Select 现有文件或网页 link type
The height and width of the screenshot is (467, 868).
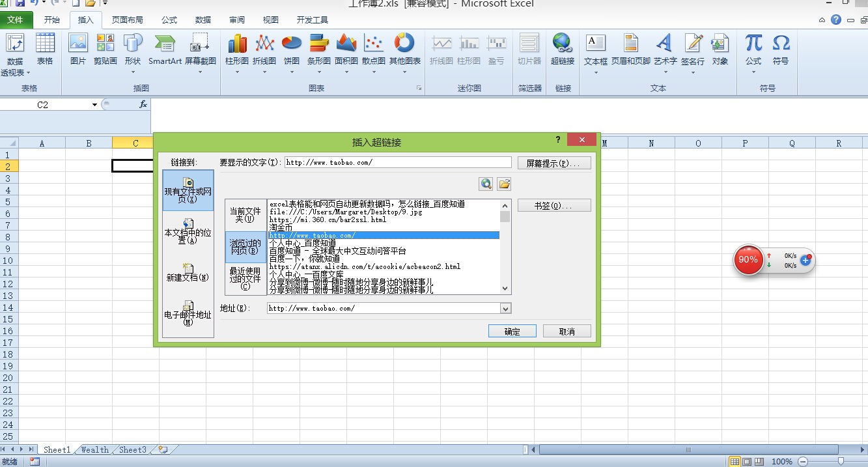[x=188, y=190]
